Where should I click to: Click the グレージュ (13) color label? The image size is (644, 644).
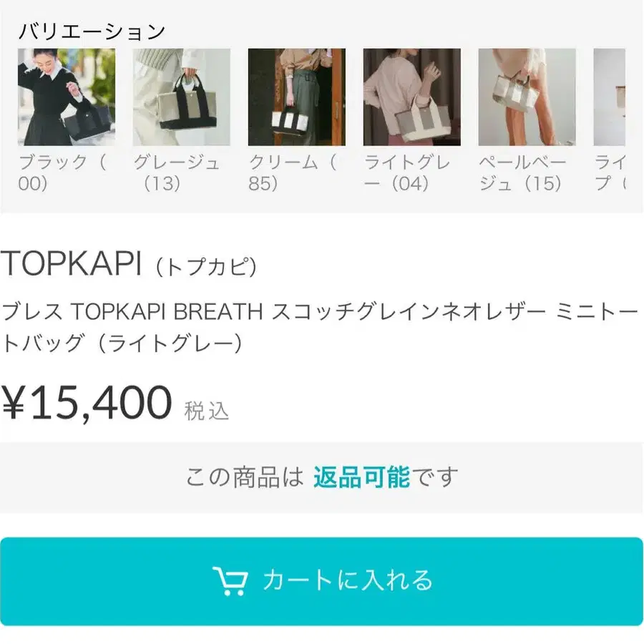pos(177,173)
